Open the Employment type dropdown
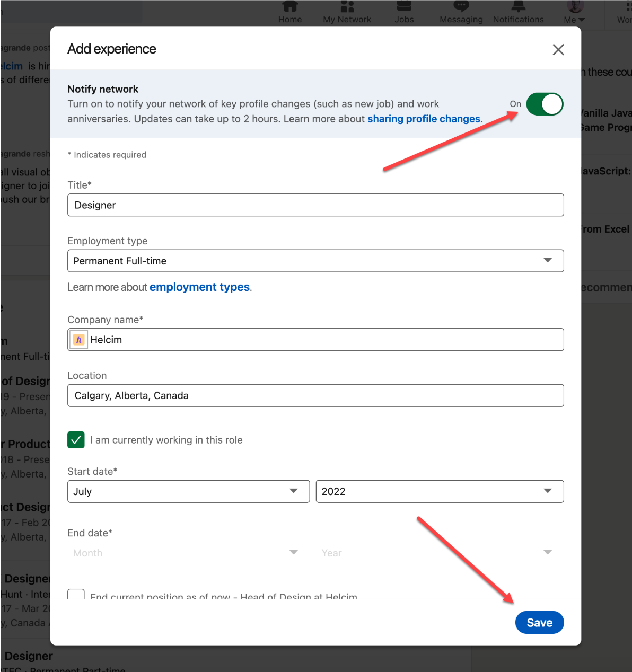The image size is (632, 672). 315,261
